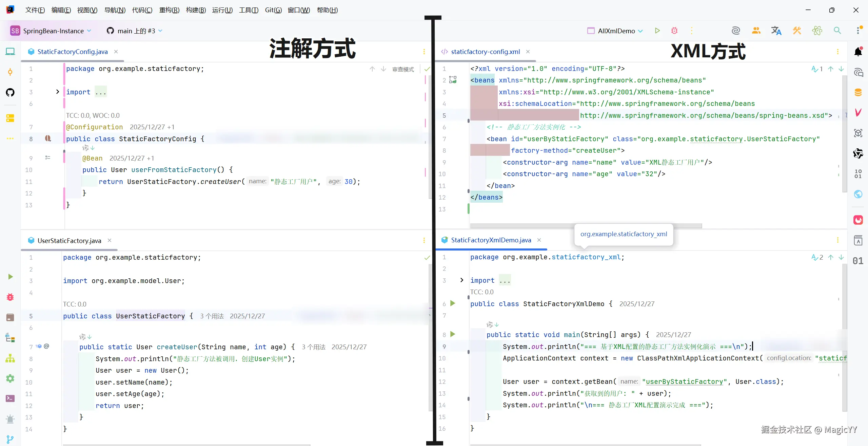Click the 3 个用法 usages hint on createUser

(313, 347)
